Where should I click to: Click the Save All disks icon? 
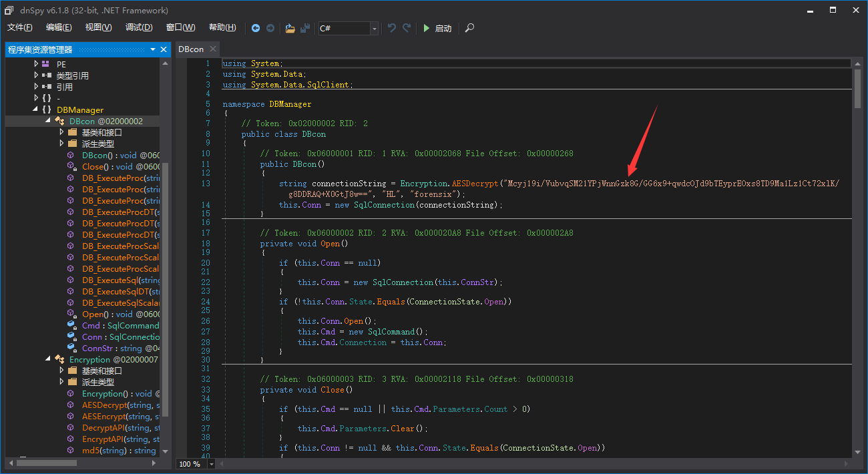pos(305,28)
